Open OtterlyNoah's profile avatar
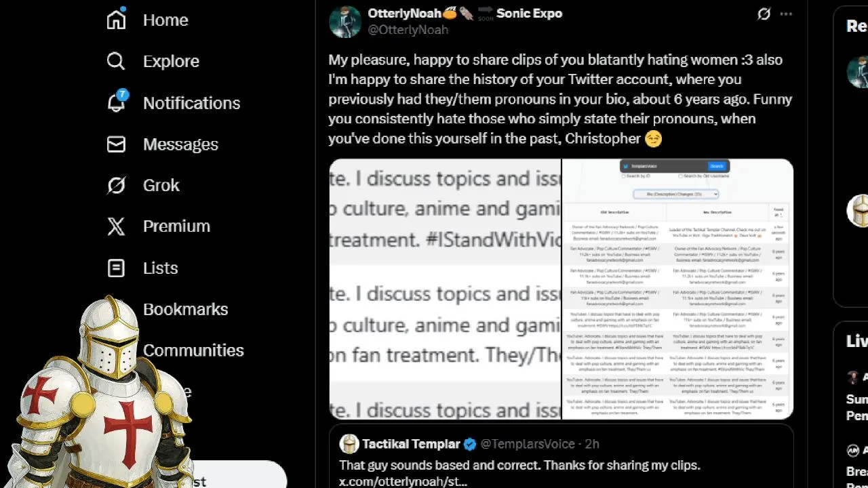Screen dimensions: 868x488 (344, 22)
